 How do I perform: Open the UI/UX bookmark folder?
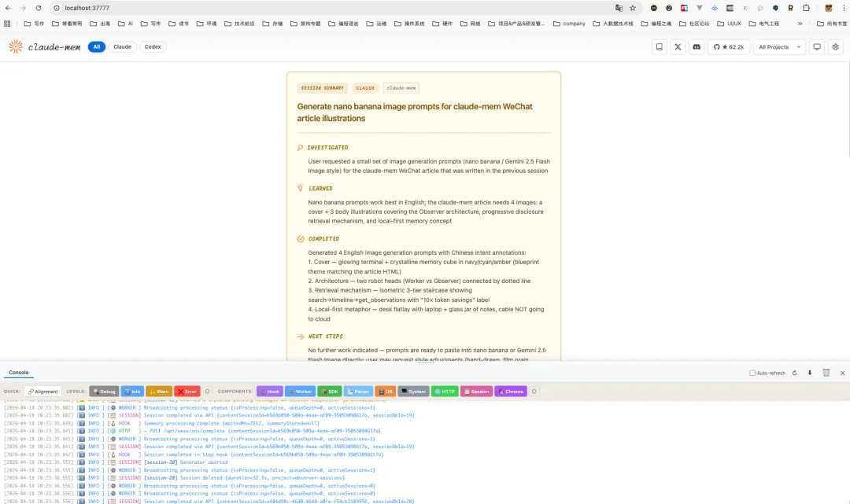[729, 24]
